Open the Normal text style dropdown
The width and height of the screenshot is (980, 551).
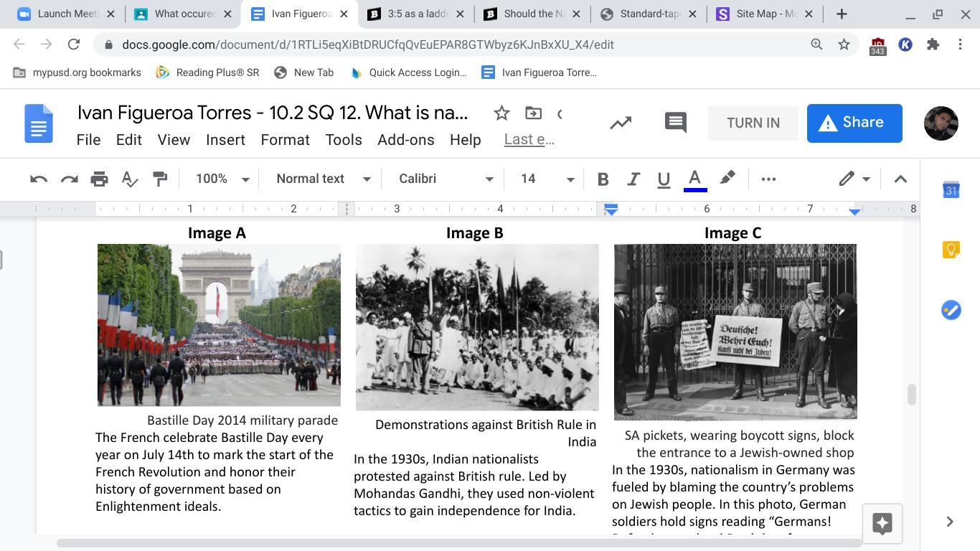pos(323,179)
